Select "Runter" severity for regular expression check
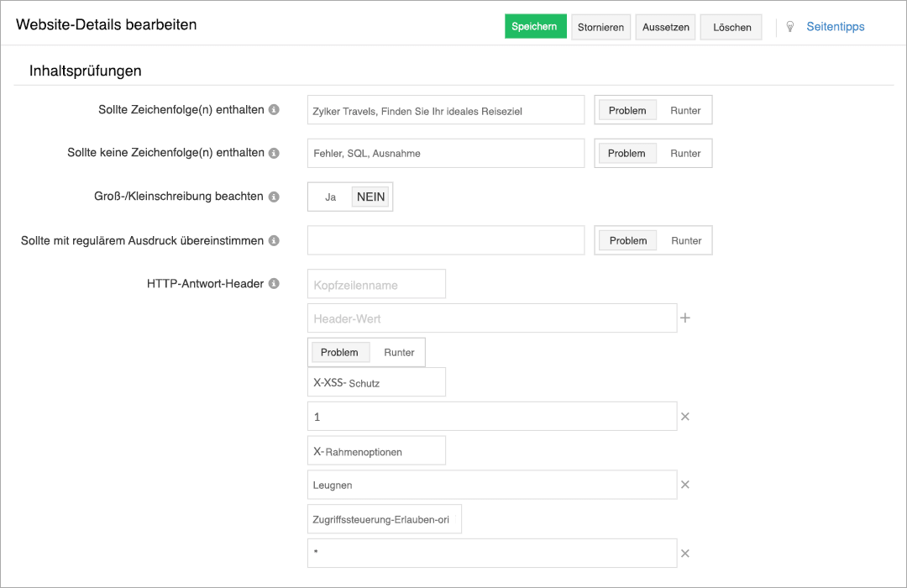 tap(685, 239)
